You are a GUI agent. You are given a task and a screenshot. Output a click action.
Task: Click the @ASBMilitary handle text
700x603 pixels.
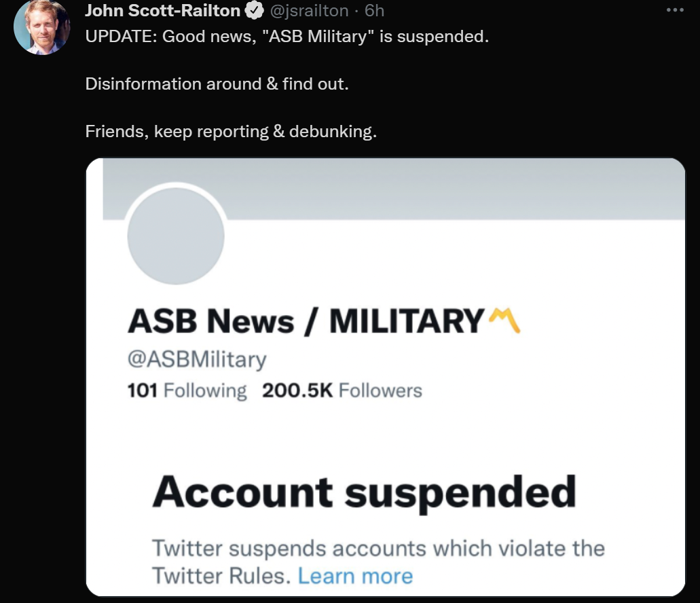[197, 359]
